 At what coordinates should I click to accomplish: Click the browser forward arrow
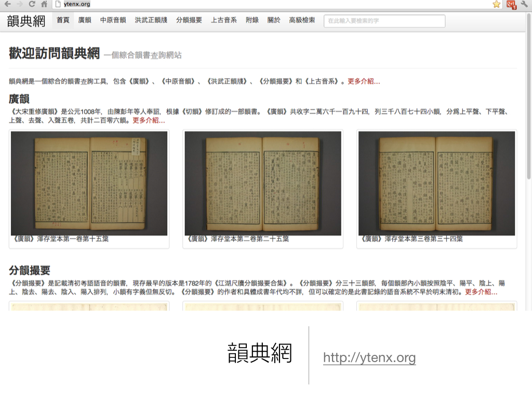tap(20, 4)
